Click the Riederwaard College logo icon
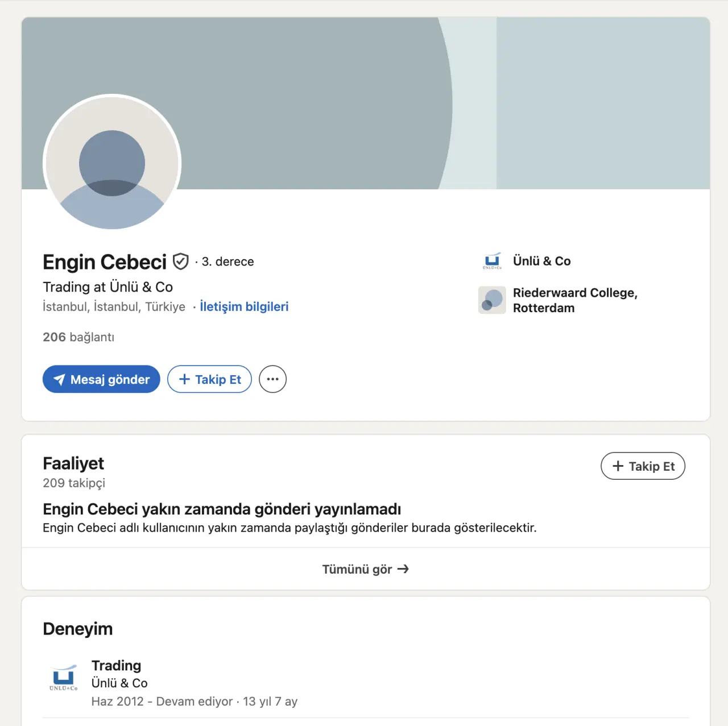The image size is (728, 726). [492, 300]
